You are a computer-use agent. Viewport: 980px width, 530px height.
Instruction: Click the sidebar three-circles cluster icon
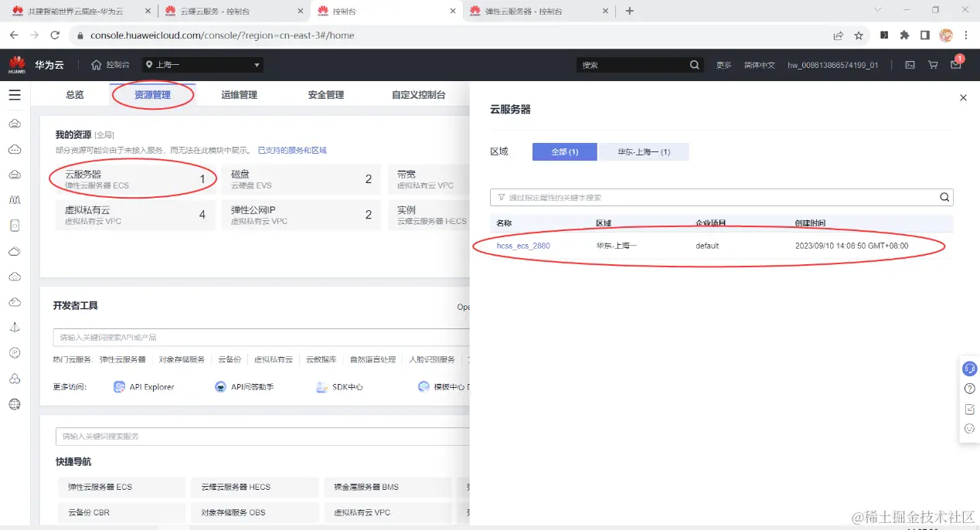tap(14, 378)
